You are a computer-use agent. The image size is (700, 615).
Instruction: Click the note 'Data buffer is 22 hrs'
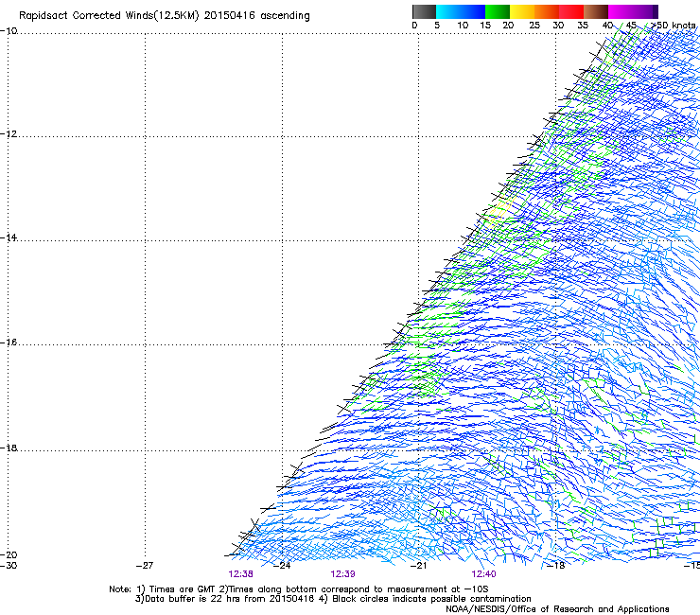tap(194, 599)
